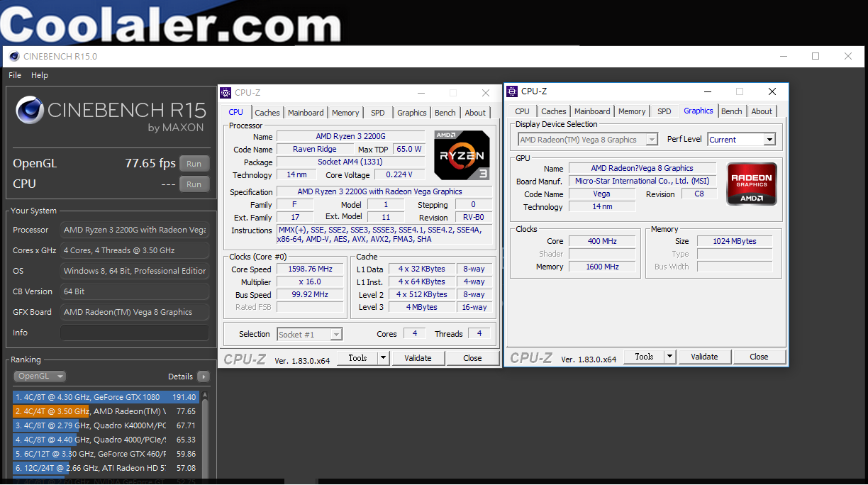Select the GeForce GTX 460 ranking entry

point(106,454)
